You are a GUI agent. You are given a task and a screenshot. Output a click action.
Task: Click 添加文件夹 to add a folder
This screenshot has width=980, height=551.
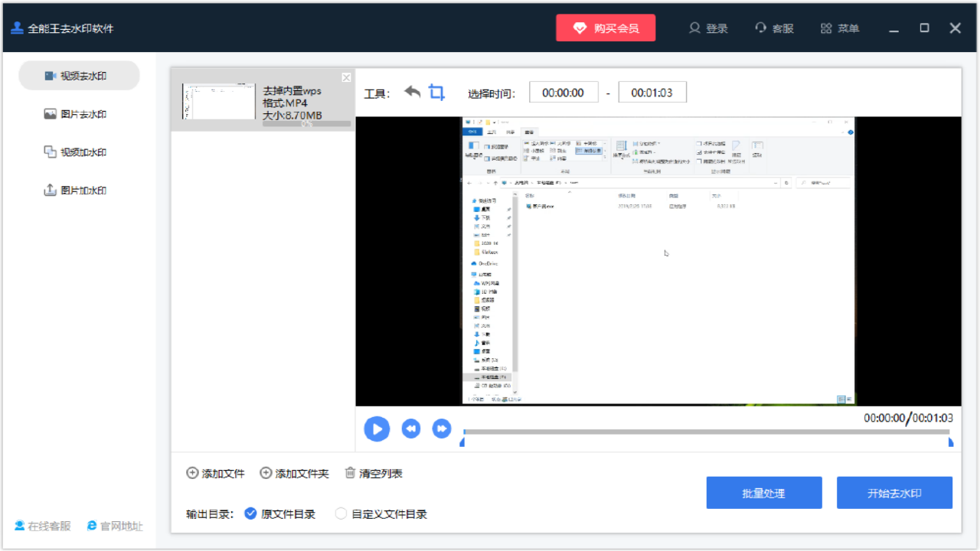pos(266,473)
